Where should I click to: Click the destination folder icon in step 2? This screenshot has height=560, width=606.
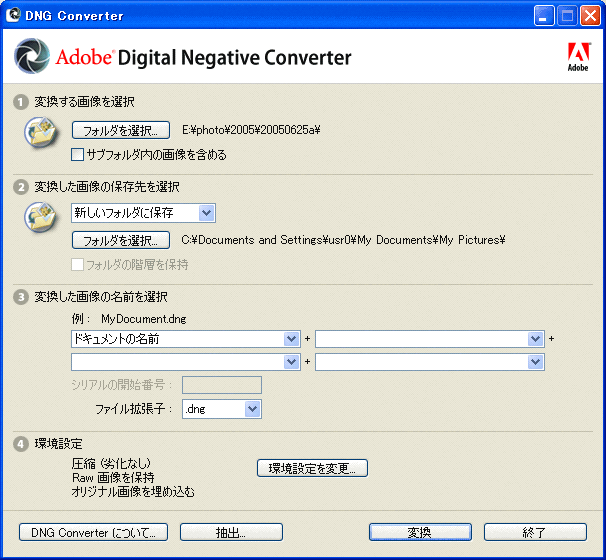point(40,215)
